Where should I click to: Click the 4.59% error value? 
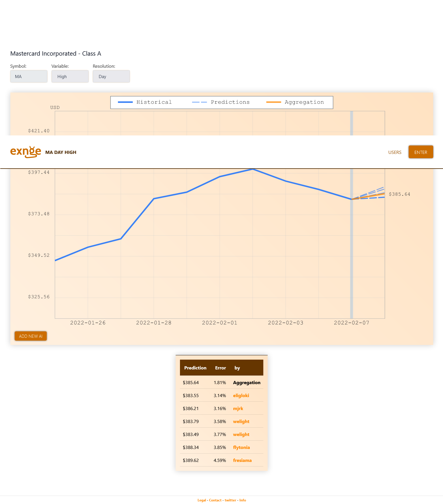click(220, 460)
